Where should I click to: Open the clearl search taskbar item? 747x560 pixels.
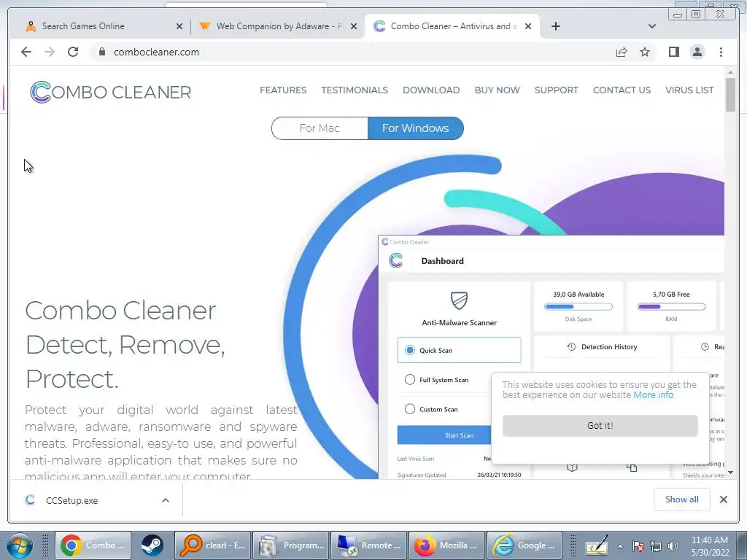212,545
